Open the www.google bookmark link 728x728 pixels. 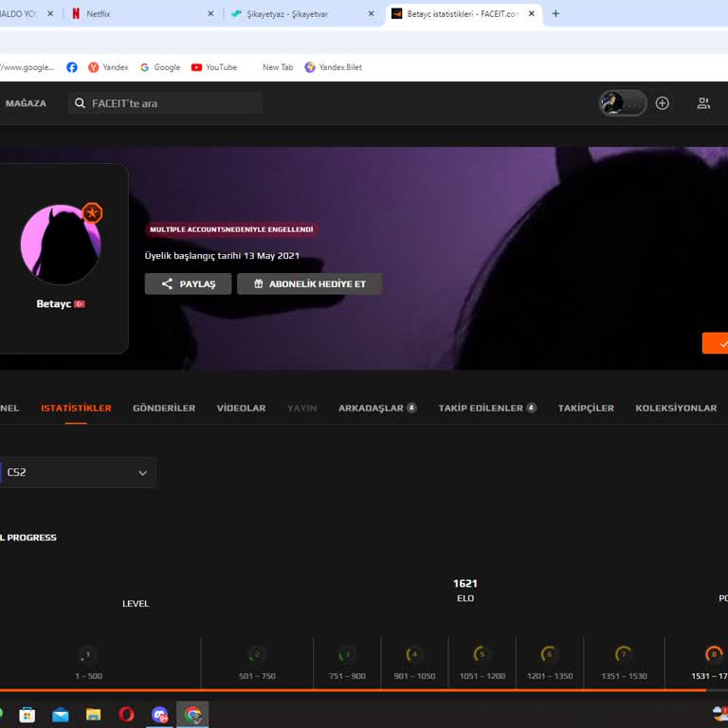(x=27, y=67)
